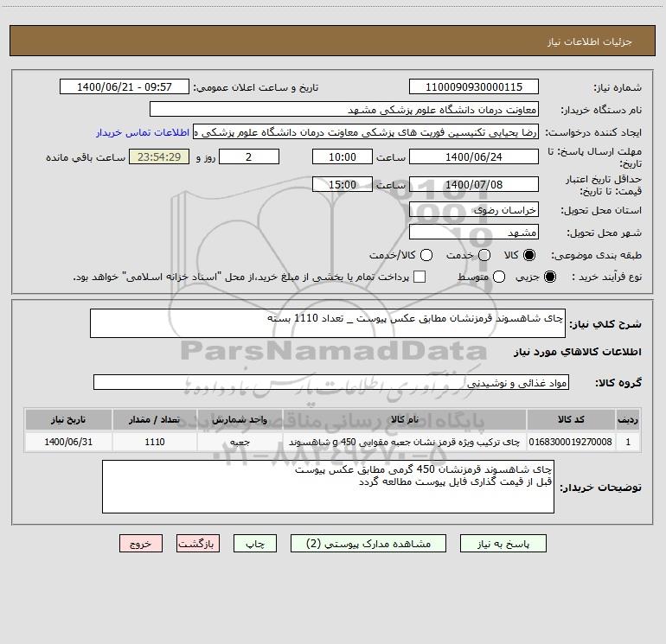Click the چاپ print button

[255, 544]
